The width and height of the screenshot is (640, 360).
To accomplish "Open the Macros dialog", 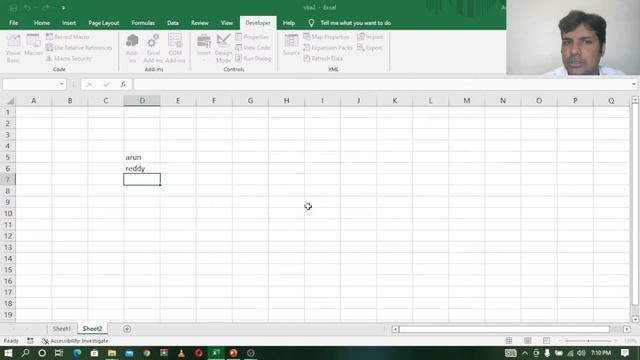I will [x=33, y=46].
